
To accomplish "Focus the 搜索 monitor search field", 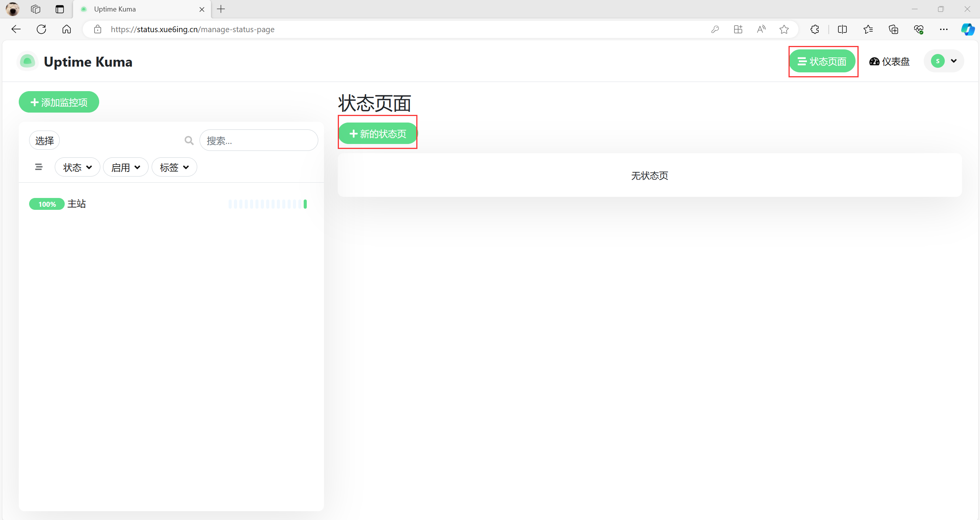I will (259, 141).
